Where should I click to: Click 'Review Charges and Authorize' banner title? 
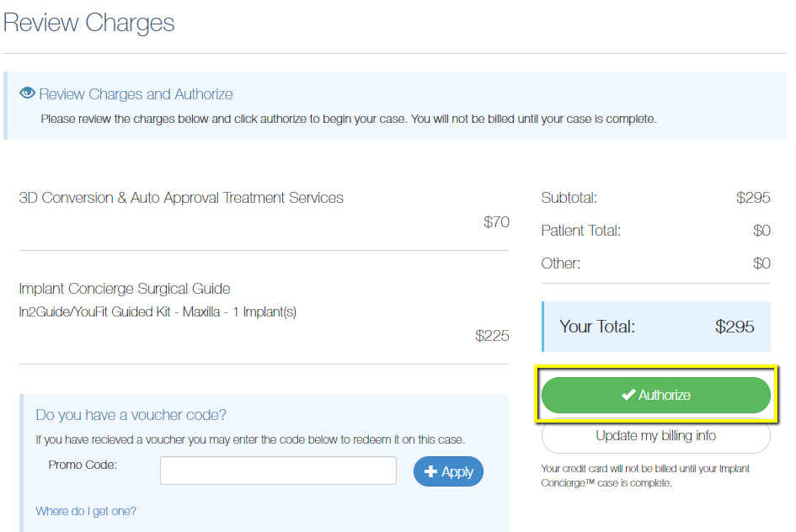click(136, 94)
